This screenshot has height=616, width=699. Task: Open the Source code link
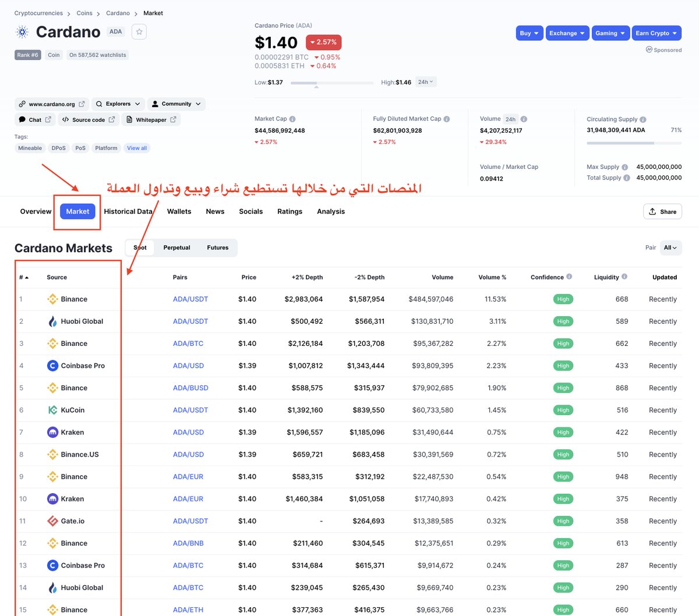pos(89,120)
